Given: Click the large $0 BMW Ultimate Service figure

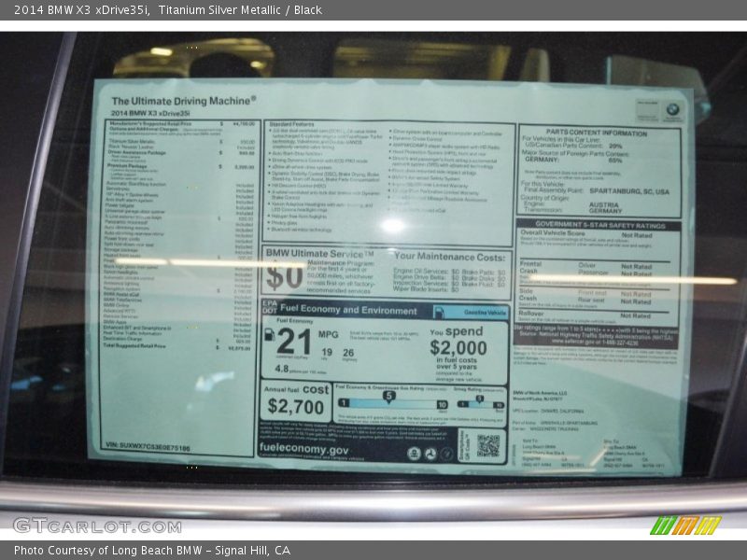Looking at the screenshot, I should click(x=283, y=276).
